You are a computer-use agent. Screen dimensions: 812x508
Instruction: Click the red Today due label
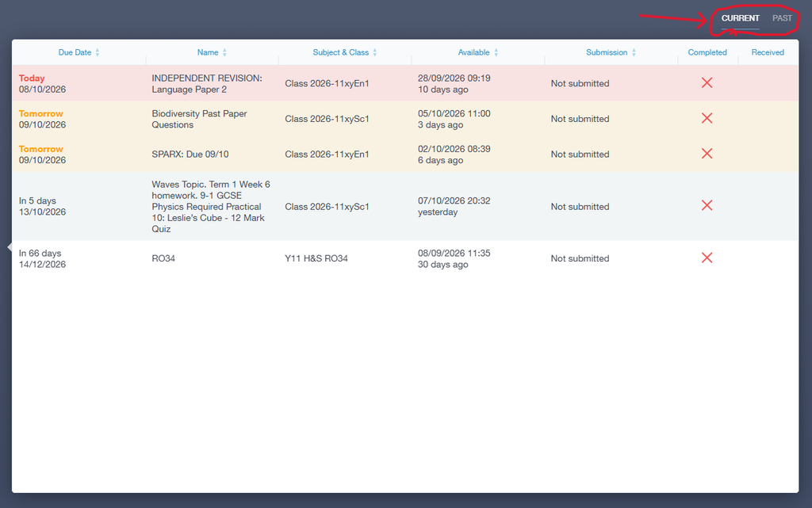[32, 78]
